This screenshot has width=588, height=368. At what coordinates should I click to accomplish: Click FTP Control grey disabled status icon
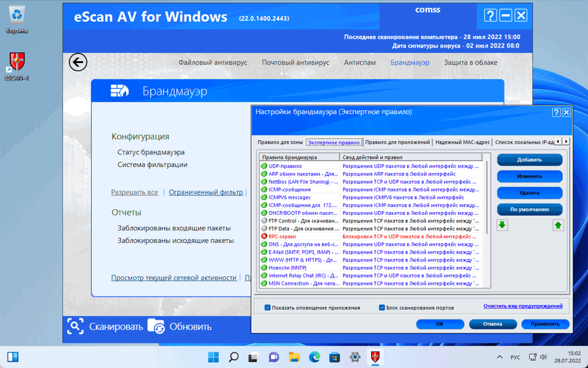click(264, 221)
